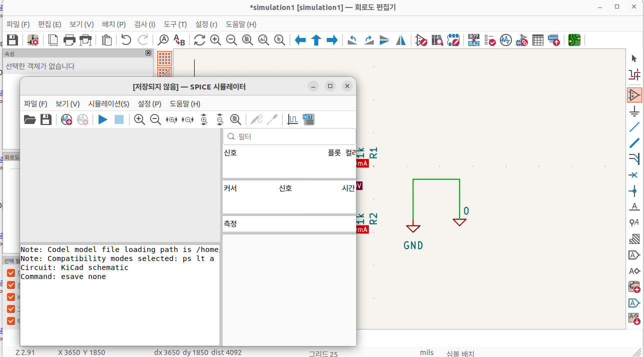Open the 배치 (P) menu
Screen dimensions: 644x357
[x=114, y=24]
